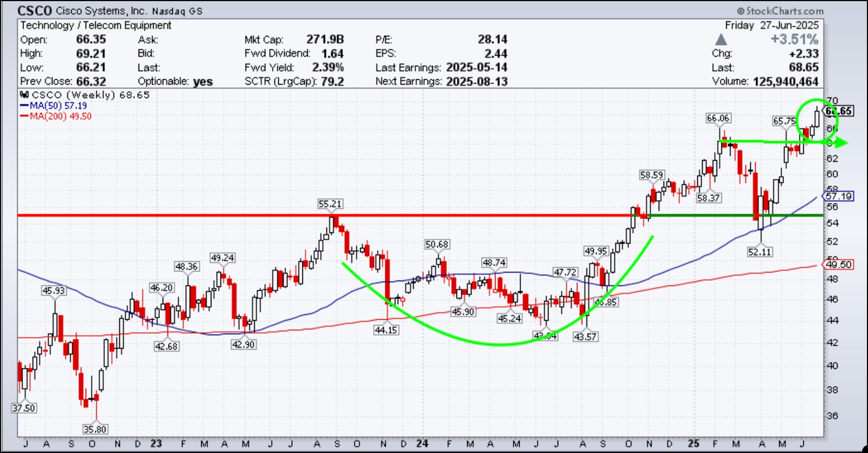Click the 44.15 low price label

(x=386, y=330)
